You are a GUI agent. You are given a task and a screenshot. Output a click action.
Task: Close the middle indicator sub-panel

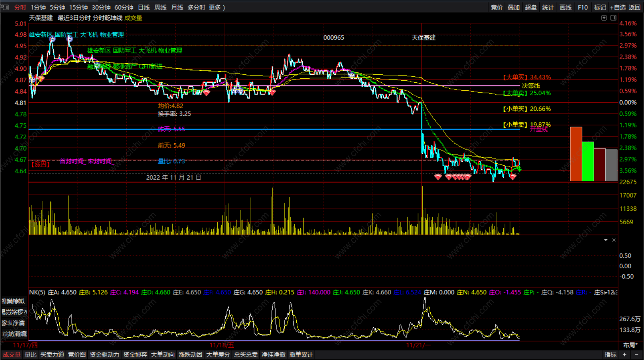(614, 240)
